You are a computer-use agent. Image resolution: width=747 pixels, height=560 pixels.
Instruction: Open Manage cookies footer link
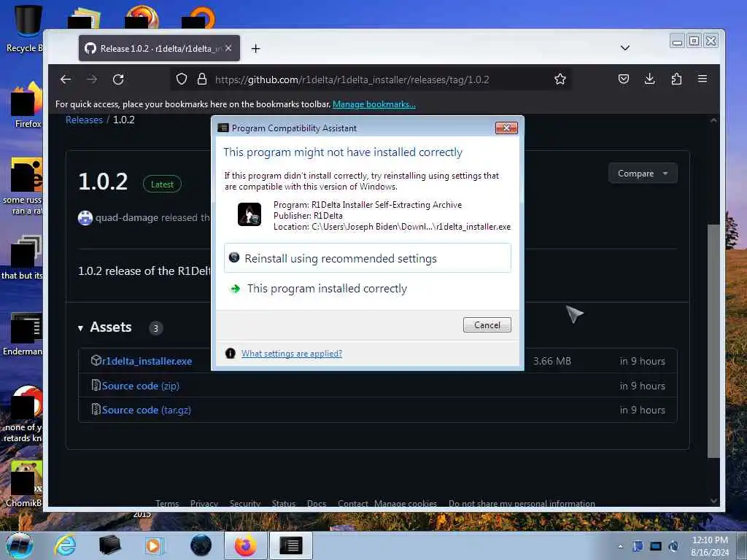point(406,503)
